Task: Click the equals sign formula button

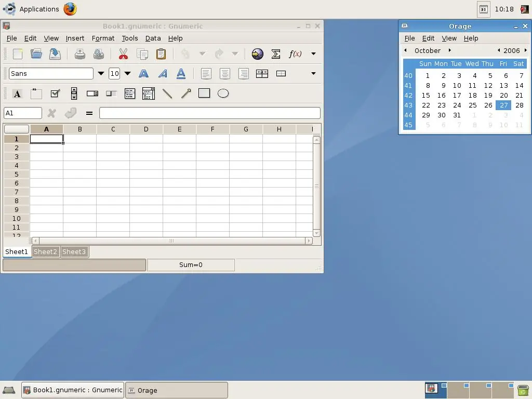Action: click(89, 113)
